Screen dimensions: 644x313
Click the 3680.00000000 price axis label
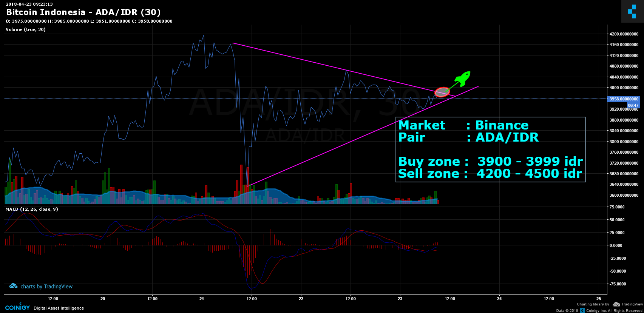(624, 174)
